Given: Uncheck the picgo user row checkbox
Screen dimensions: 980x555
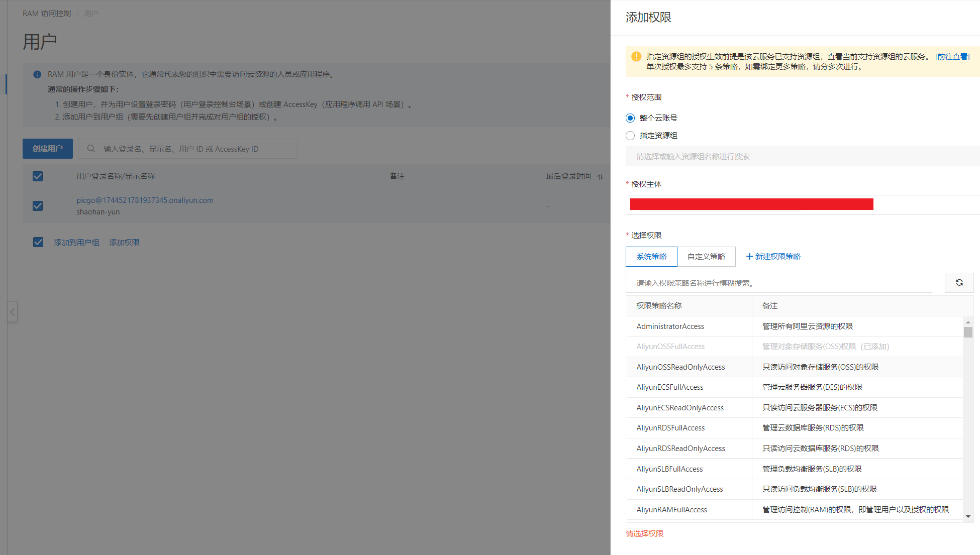Looking at the screenshot, I should [38, 206].
